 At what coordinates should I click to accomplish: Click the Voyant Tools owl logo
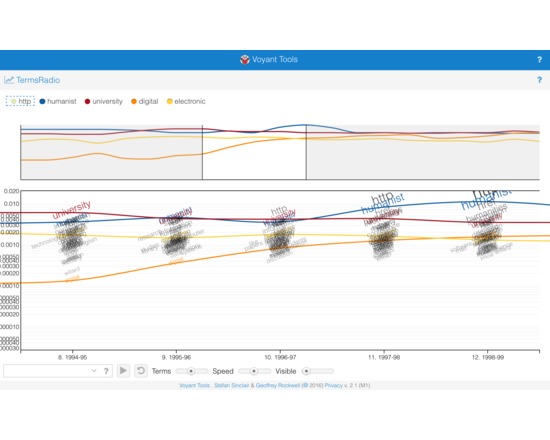244,60
